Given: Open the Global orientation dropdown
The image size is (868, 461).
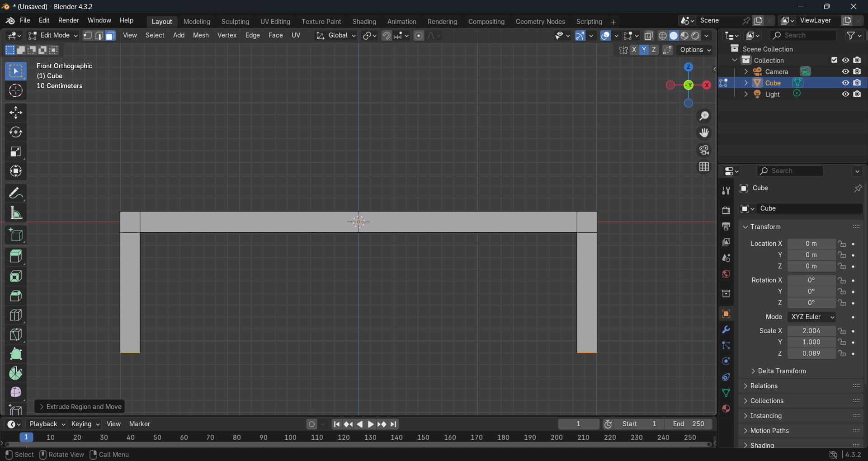Looking at the screenshot, I should [336, 36].
